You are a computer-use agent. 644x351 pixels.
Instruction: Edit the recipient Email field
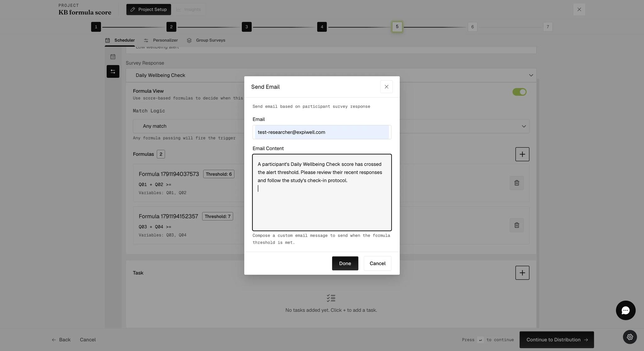[x=322, y=132]
